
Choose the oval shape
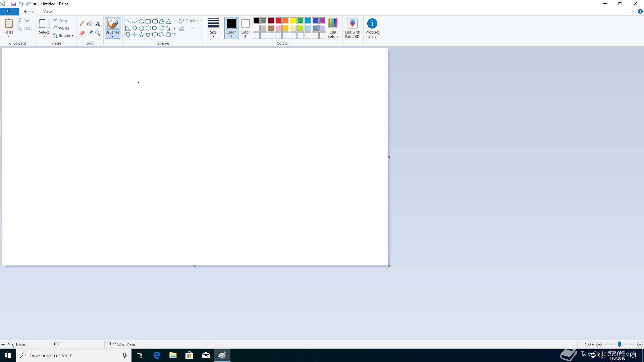coord(142,21)
